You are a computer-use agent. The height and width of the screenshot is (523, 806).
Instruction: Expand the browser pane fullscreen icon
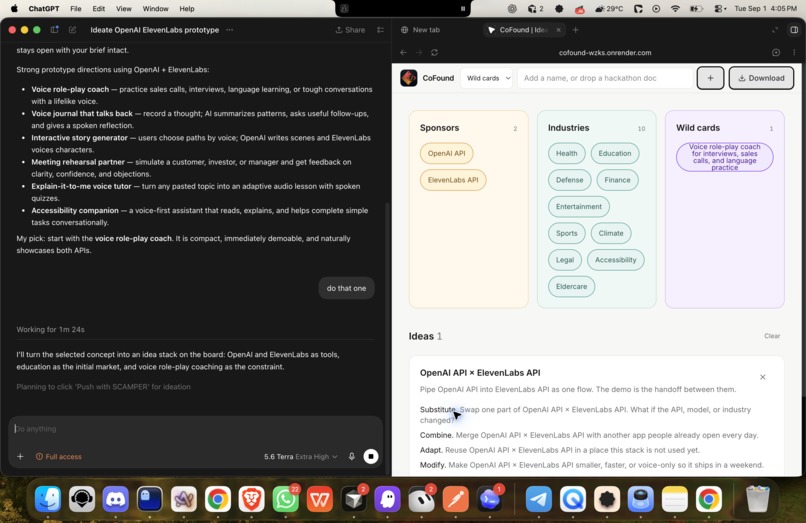(x=775, y=30)
